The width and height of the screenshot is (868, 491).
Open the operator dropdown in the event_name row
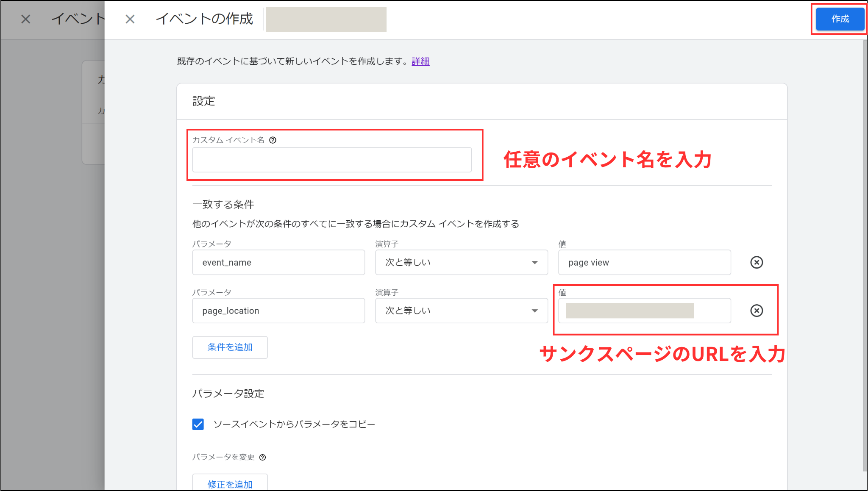pos(462,262)
